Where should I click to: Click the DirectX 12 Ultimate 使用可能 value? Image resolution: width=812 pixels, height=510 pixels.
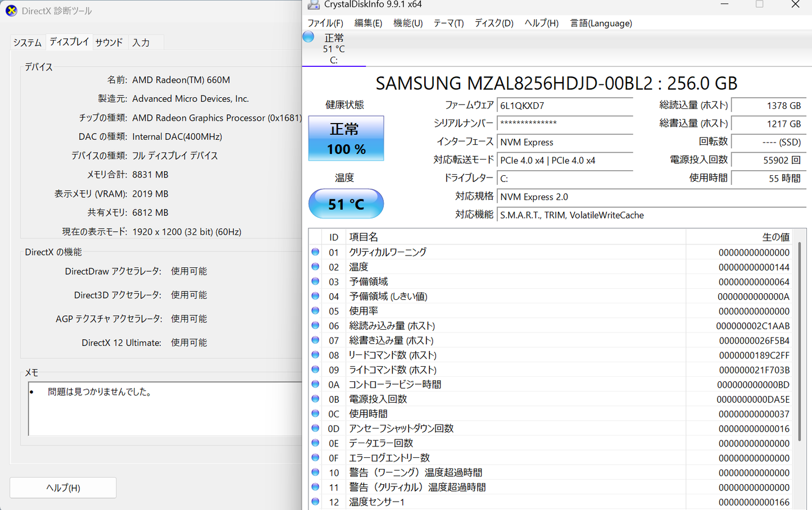[x=189, y=343]
